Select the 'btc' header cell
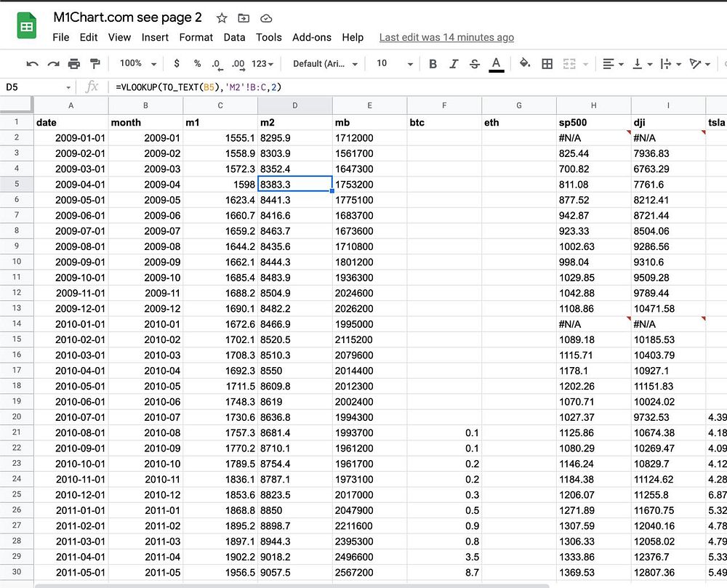727x588 pixels. [444, 122]
